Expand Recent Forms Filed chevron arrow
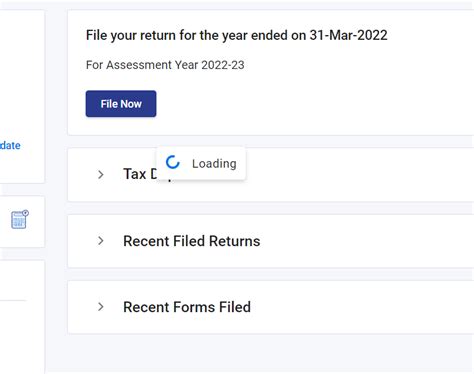Viewport: 474px width, 374px height. (101, 307)
